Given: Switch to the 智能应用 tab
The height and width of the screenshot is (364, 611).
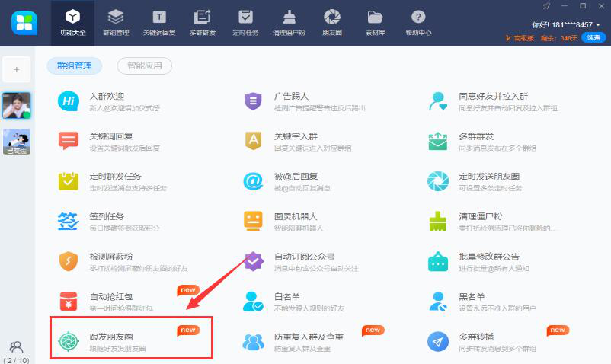Looking at the screenshot, I should click(x=145, y=65).
